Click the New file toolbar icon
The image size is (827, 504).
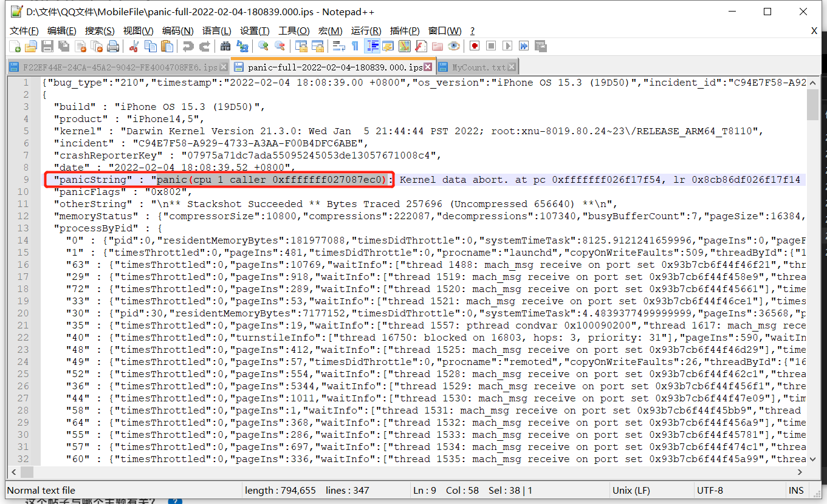point(15,46)
